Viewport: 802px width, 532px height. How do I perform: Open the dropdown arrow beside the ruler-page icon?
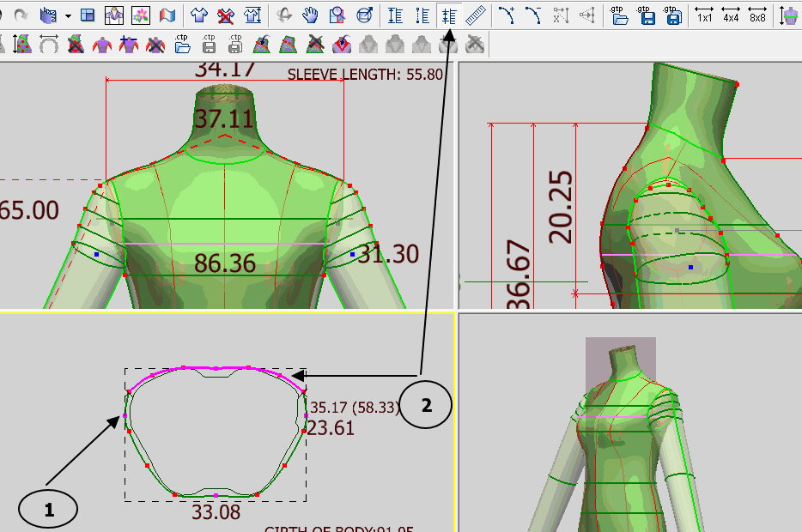click(67, 15)
